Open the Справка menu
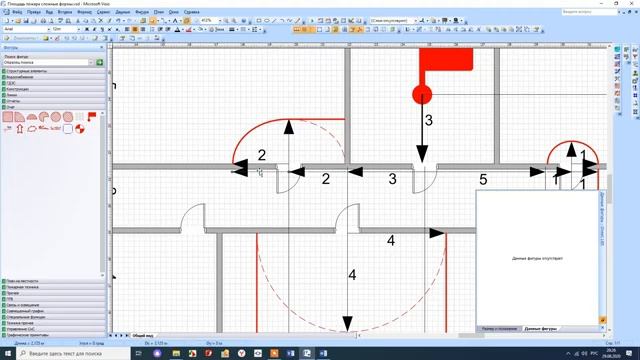The height and width of the screenshot is (360, 640). [191, 12]
